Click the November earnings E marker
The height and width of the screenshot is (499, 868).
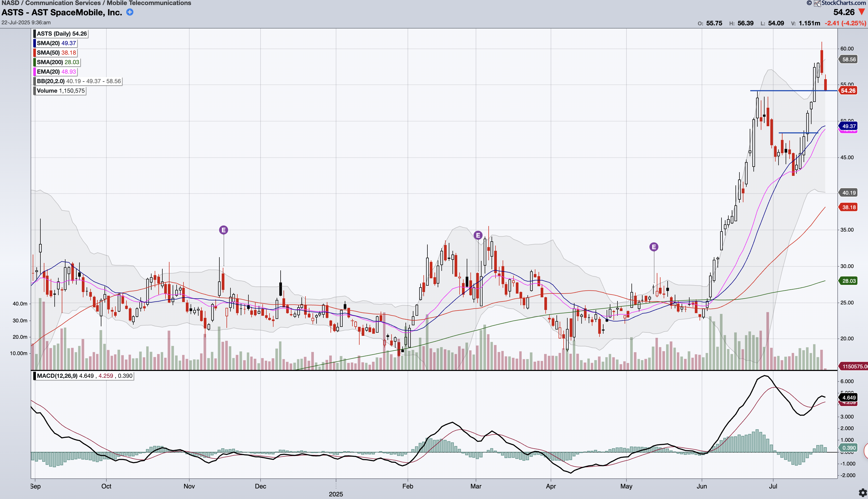pyautogui.click(x=223, y=230)
